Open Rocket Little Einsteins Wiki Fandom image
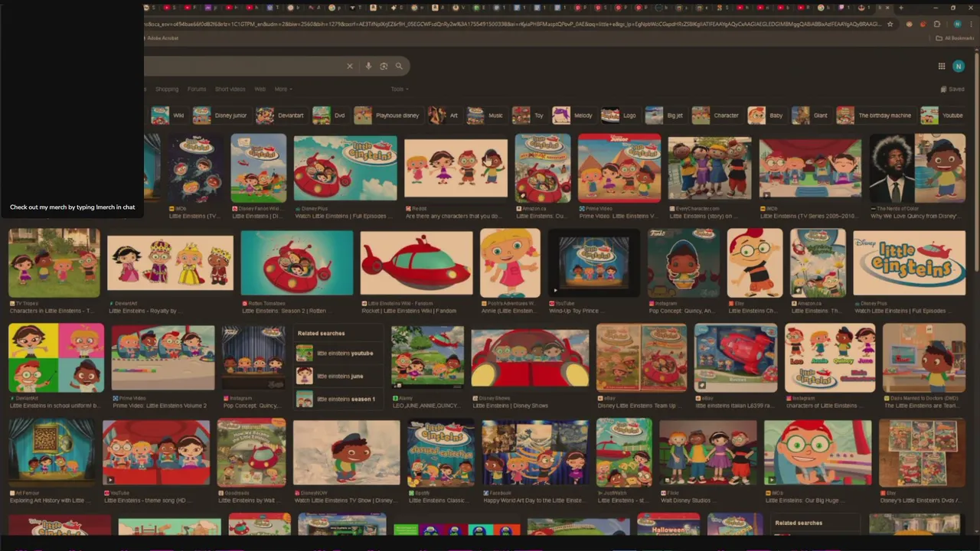 (416, 263)
